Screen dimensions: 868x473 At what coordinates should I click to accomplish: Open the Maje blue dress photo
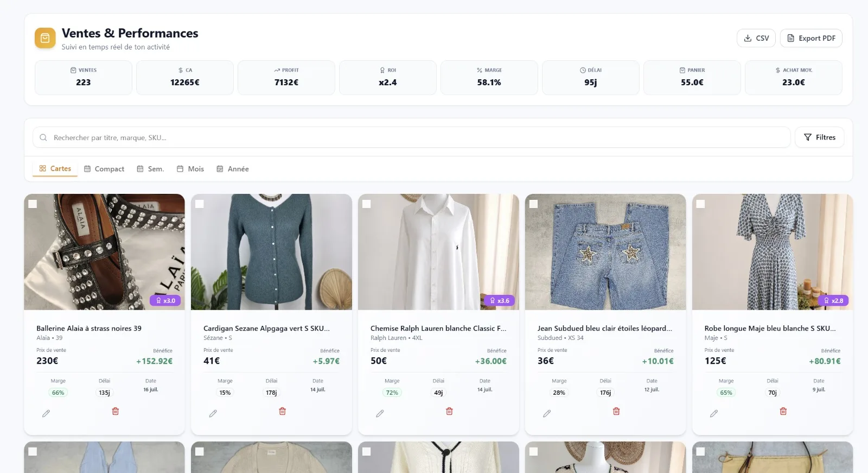(x=773, y=252)
